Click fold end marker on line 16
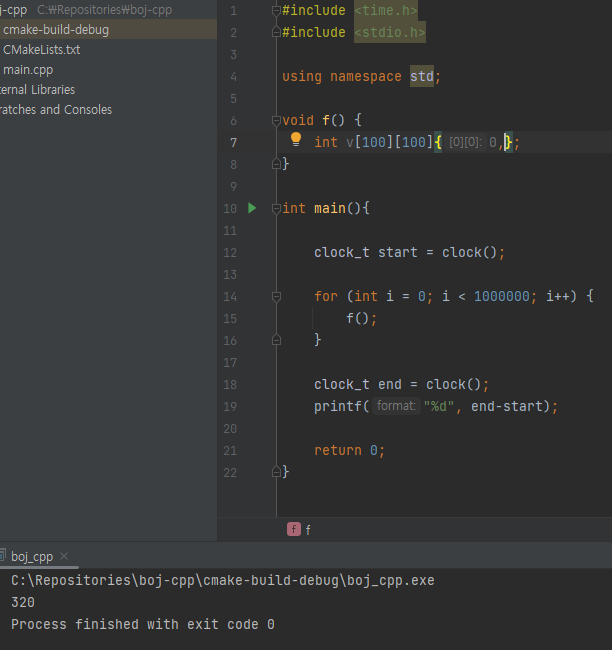 (276, 340)
